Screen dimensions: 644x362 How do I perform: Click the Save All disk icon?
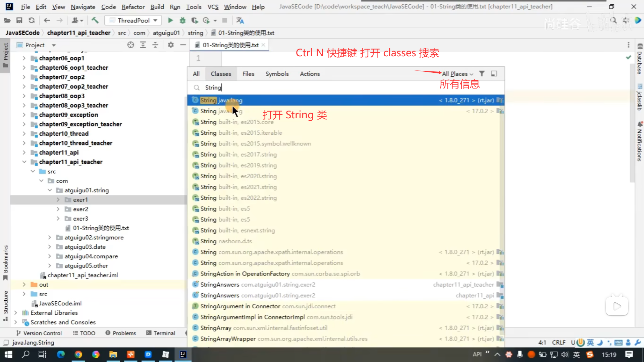coord(19,20)
